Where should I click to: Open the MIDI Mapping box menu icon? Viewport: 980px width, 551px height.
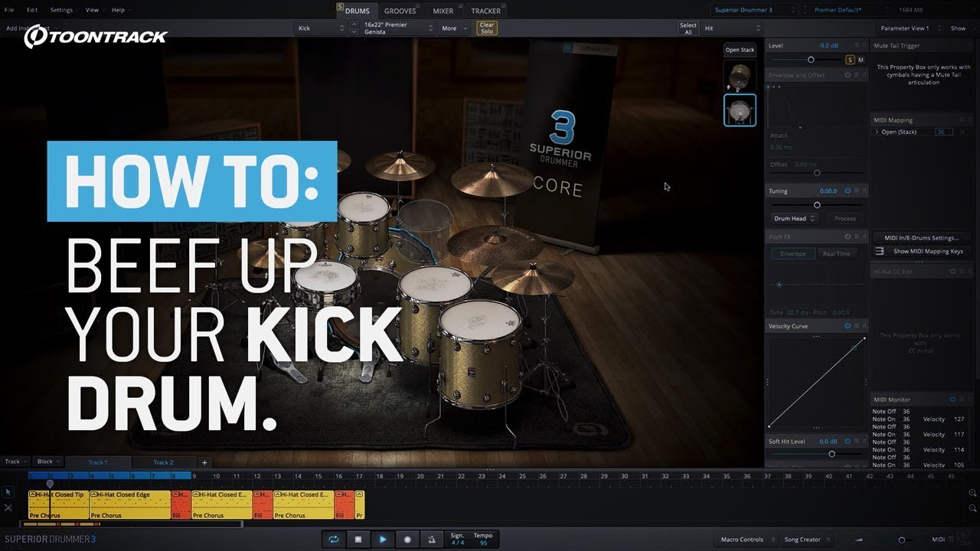[x=962, y=120]
